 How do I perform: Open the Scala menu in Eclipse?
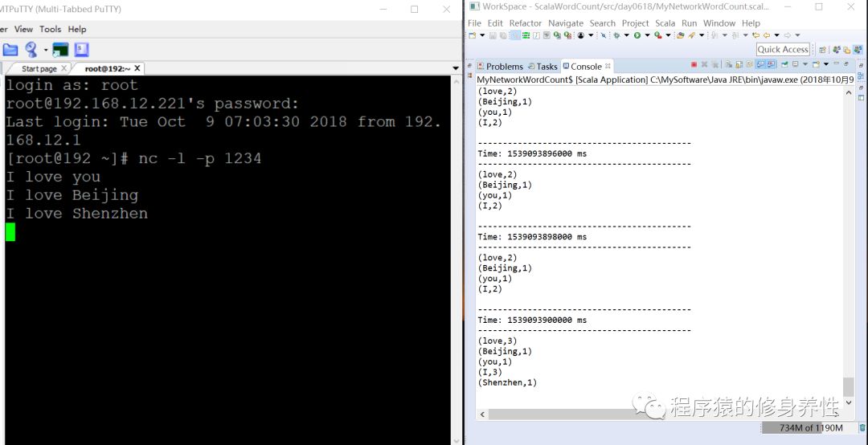(665, 23)
